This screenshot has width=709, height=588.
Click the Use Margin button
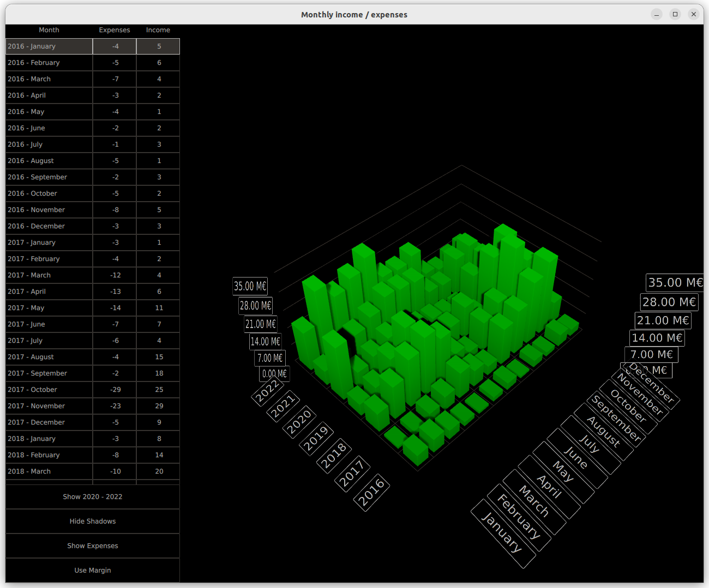point(93,570)
